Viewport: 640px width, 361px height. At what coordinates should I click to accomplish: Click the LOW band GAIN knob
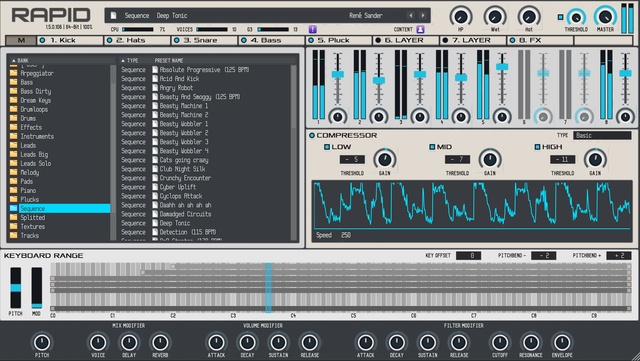coord(384,159)
